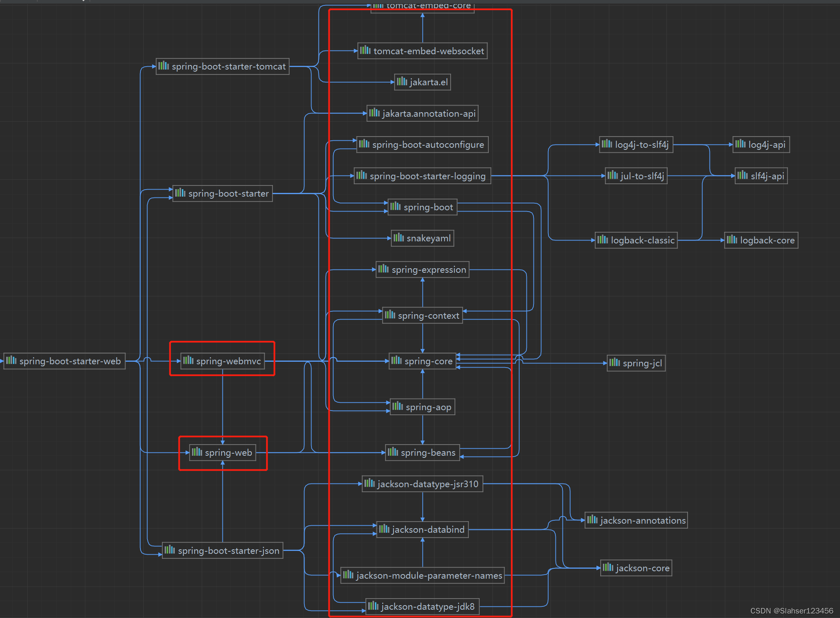The height and width of the screenshot is (618, 840).
Task: Click the spring-core library icon
Action: (x=397, y=361)
